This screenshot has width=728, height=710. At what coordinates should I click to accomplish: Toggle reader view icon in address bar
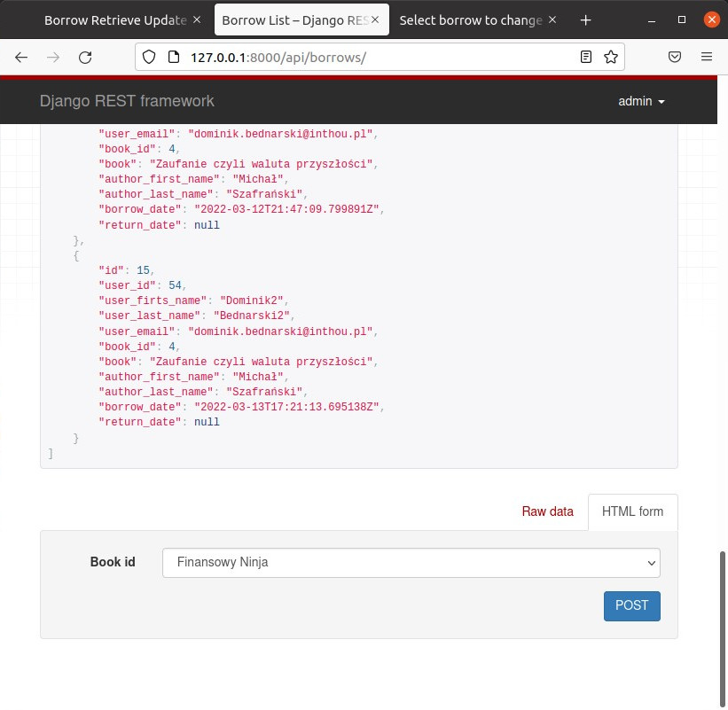(x=585, y=57)
